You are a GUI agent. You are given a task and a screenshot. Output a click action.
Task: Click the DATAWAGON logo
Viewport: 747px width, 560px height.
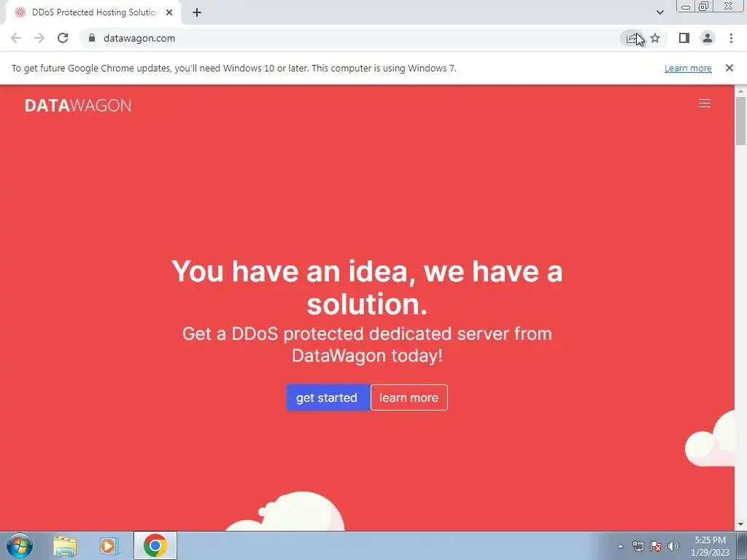[78, 105]
